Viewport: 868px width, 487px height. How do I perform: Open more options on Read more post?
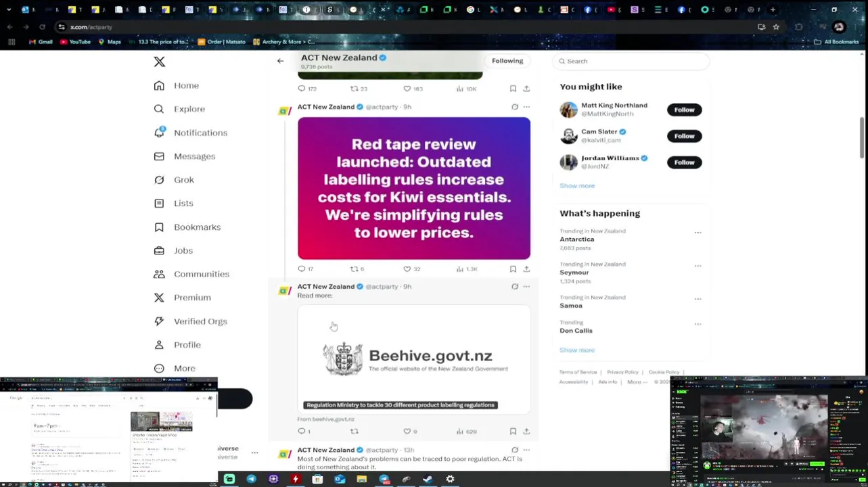[x=526, y=287]
